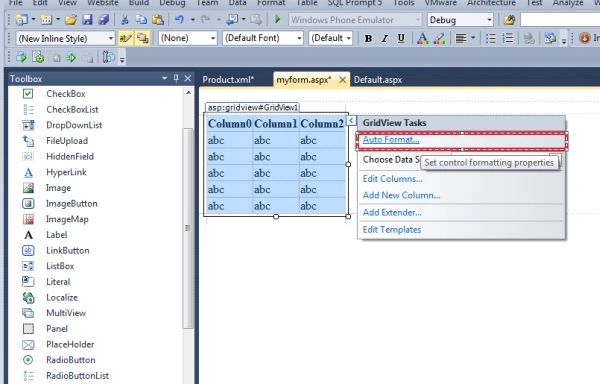Click the Add New Column link
This screenshot has height=384, width=600.
point(401,195)
